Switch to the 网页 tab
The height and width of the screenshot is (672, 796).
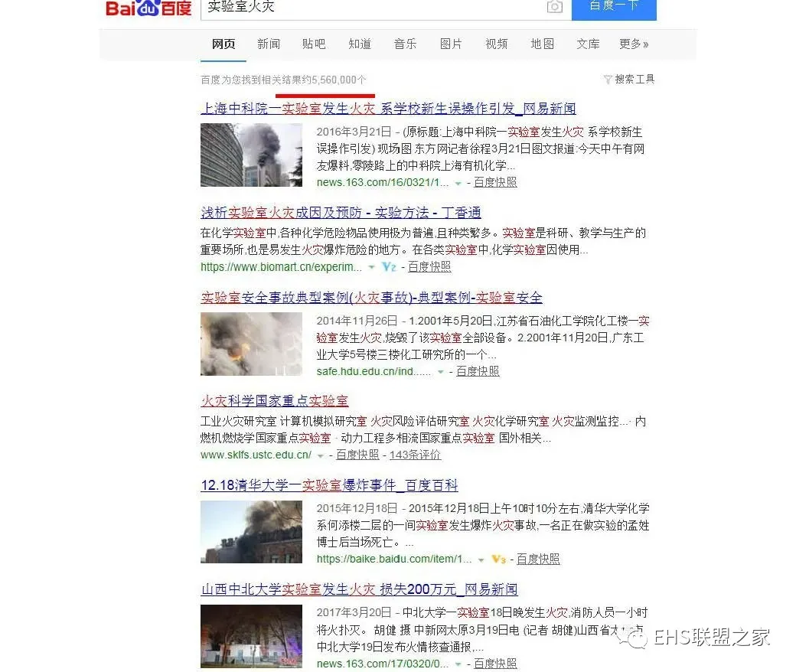[223, 44]
